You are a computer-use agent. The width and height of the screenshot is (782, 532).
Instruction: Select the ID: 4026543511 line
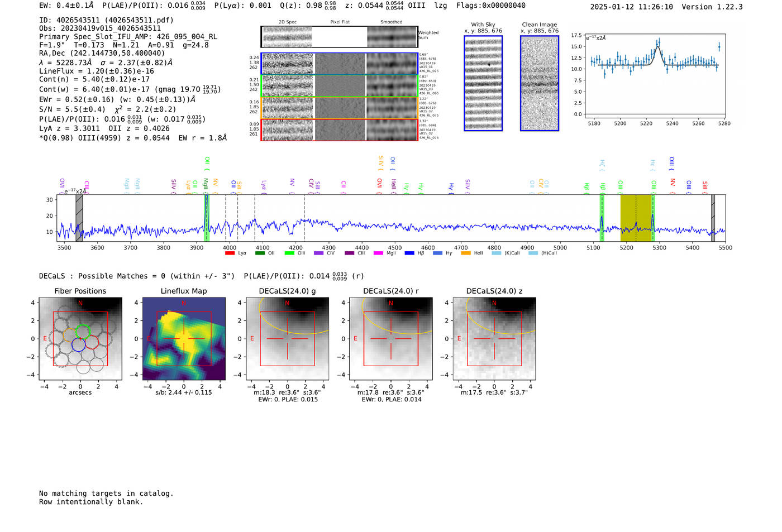pos(106,20)
